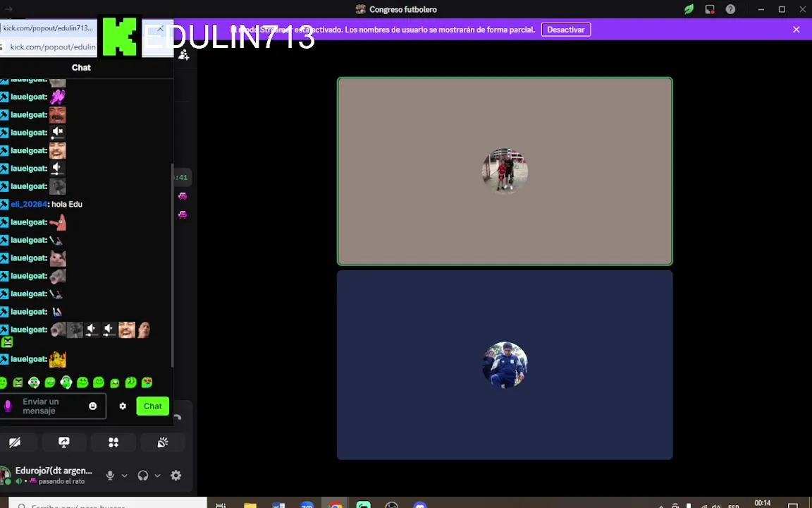Image resolution: width=812 pixels, height=508 pixels.
Task: Select the kick.com/popout/edulin713 tab
Action: tap(48, 28)
